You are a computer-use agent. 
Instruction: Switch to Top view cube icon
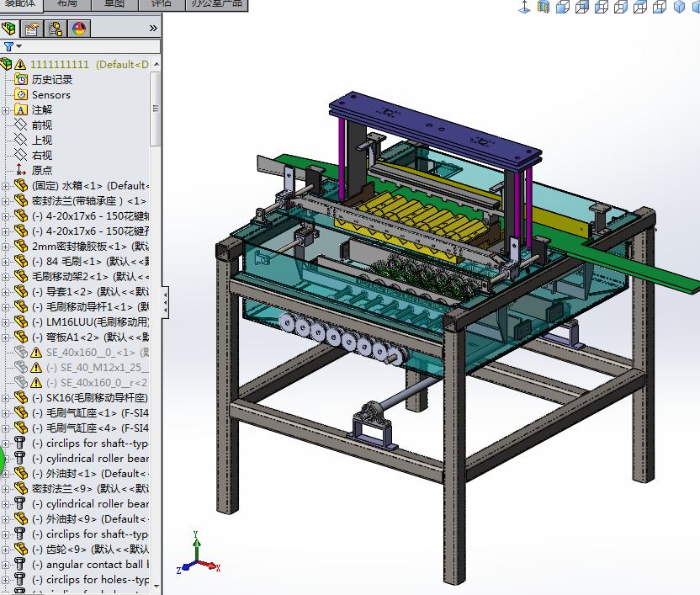point(640,7)
